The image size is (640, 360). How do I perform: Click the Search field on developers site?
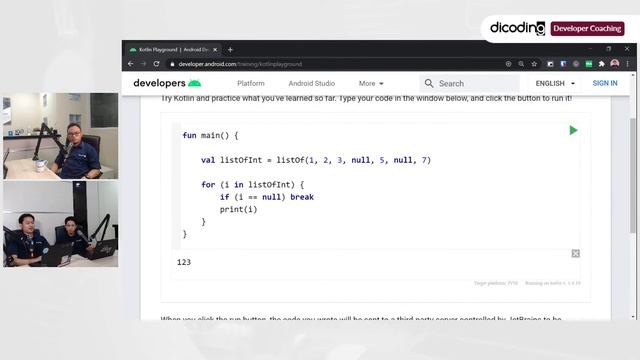(469, 84)
